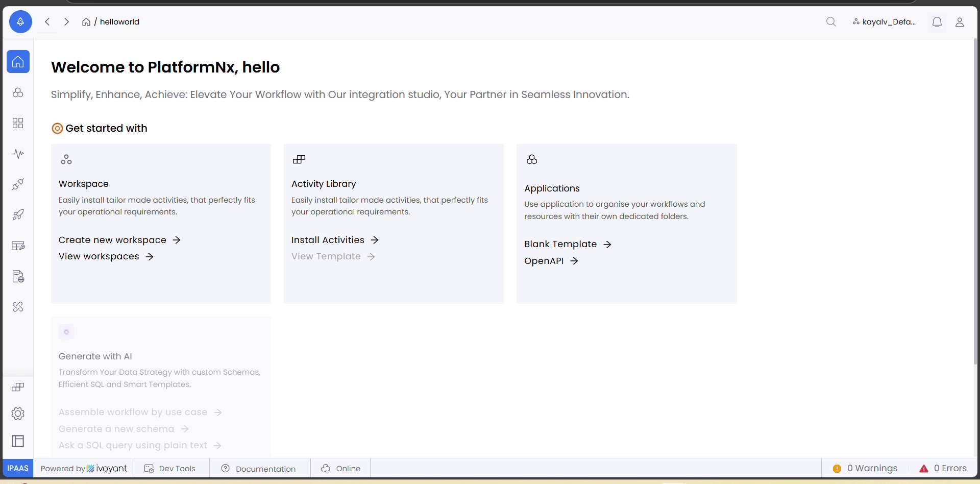The image size is (980, 484).
Task: Open the rocket deployment icon in sidebar
Action: tap(18, 215)
